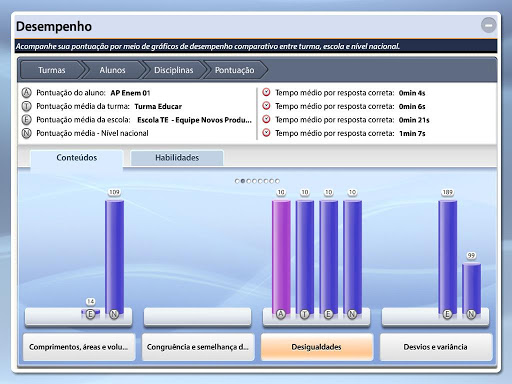Click the tall 109 national bar
Viewport: 512px width, 384px height.
(x=114, y=257)
